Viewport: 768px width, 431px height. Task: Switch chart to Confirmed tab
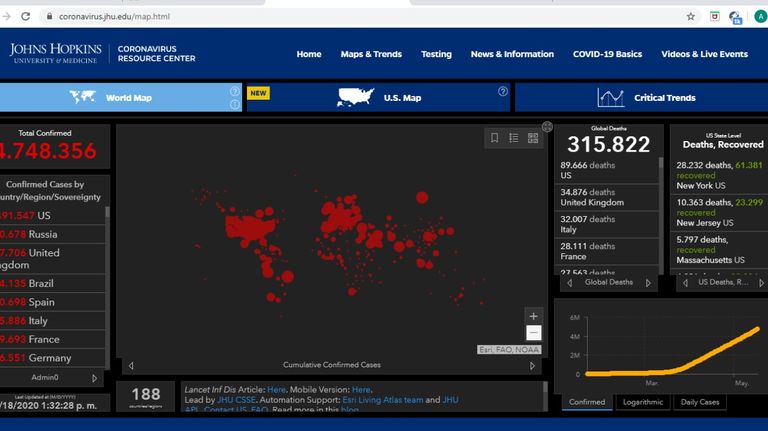coord(587,402)
